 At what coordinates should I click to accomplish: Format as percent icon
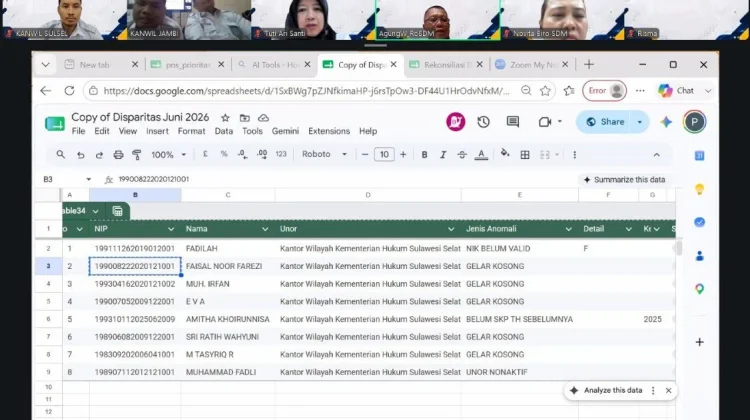point(224,154)
